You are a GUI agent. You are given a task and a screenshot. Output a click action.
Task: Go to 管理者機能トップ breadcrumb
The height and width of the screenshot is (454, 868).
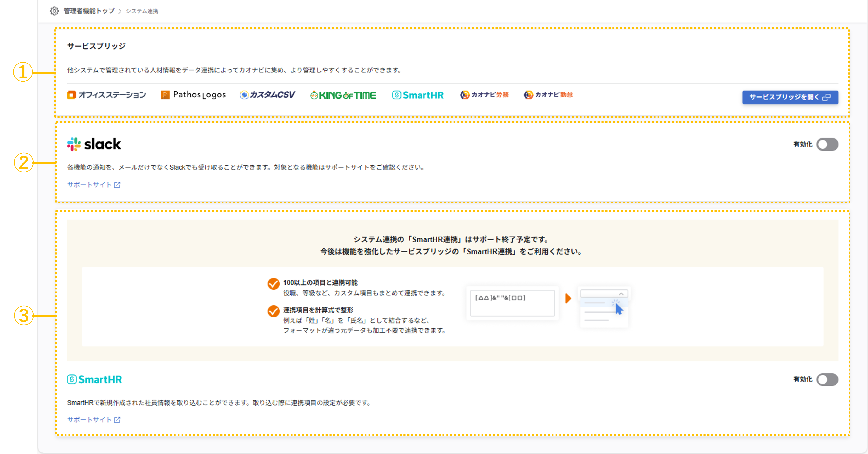[89, 11]
